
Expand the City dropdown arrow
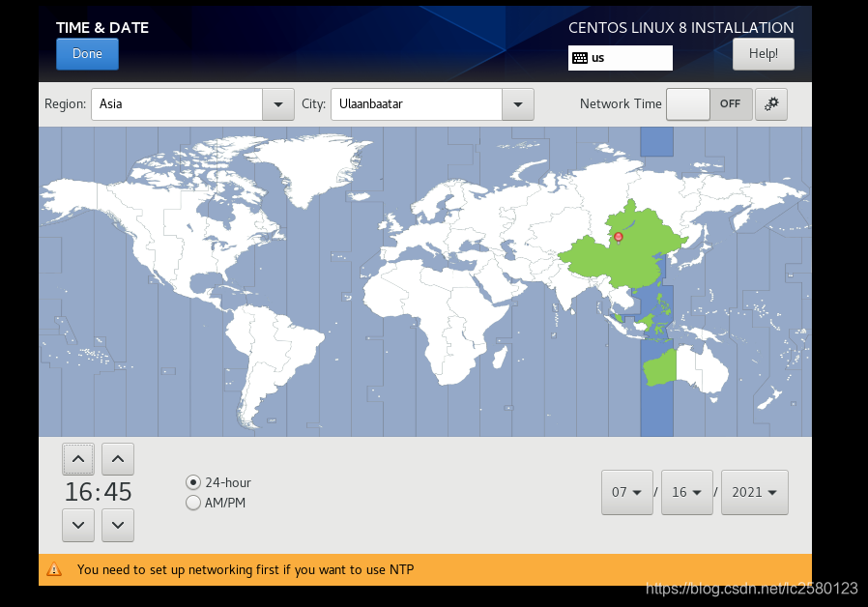[517, 104]
